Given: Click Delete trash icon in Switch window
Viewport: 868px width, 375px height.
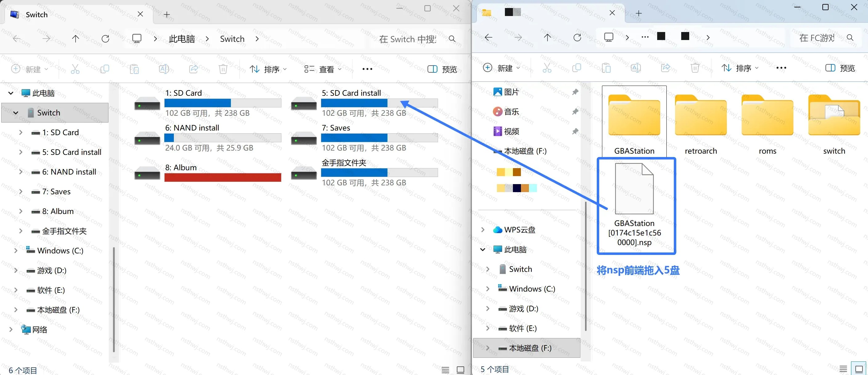Looking at the screenshot, I should coord(223,69).
